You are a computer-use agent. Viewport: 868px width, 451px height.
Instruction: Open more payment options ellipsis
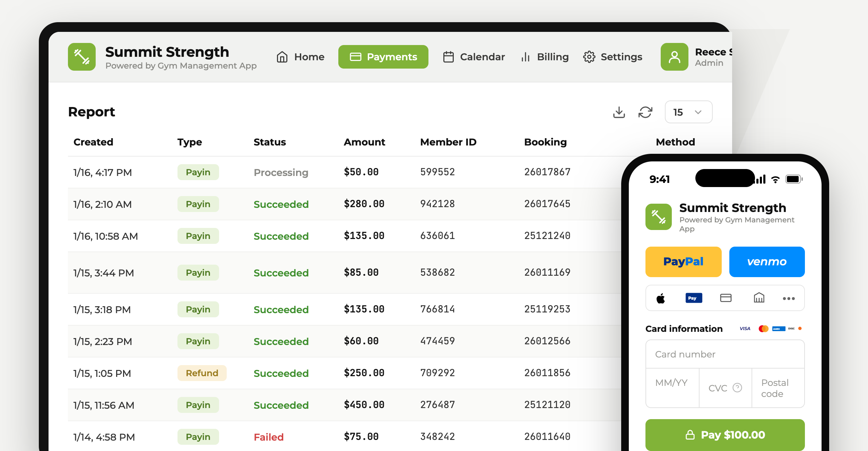789,298
